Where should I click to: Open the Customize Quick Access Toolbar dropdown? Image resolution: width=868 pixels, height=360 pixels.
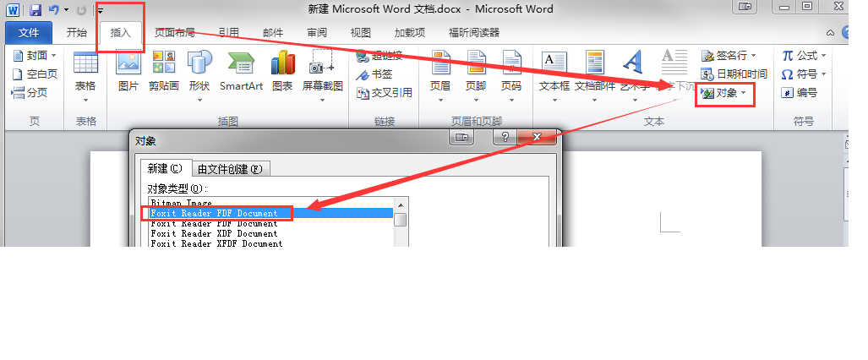click(101, 10)
